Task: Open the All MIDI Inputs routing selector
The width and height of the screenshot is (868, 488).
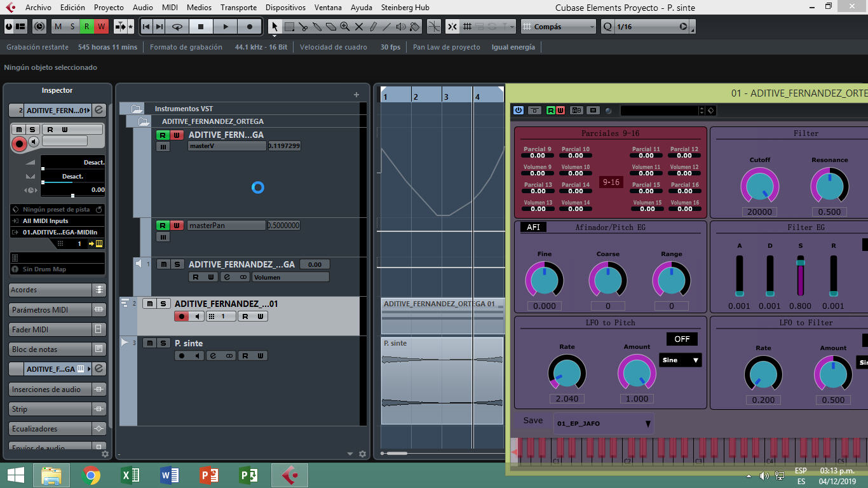Action: pyautogui.click(x=57, y=221)
